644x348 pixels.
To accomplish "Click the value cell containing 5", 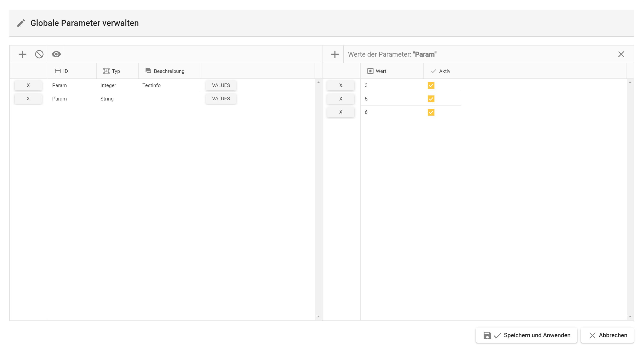I will pyautogui.click(x=392, y=99).
